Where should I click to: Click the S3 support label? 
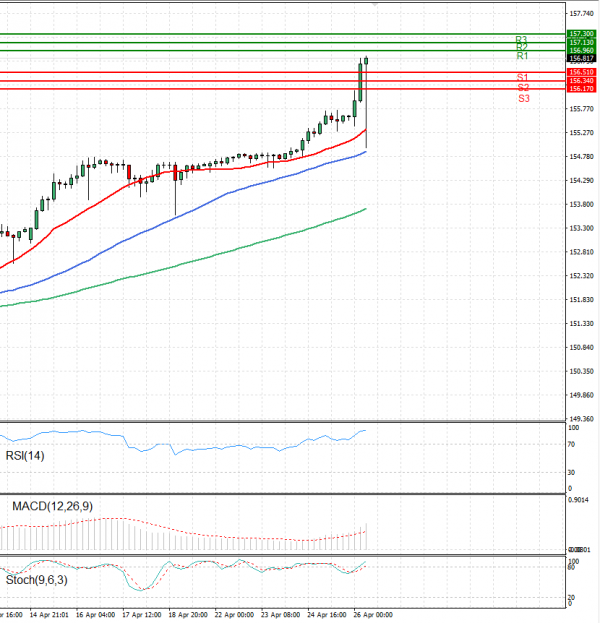tap(524, 98)
